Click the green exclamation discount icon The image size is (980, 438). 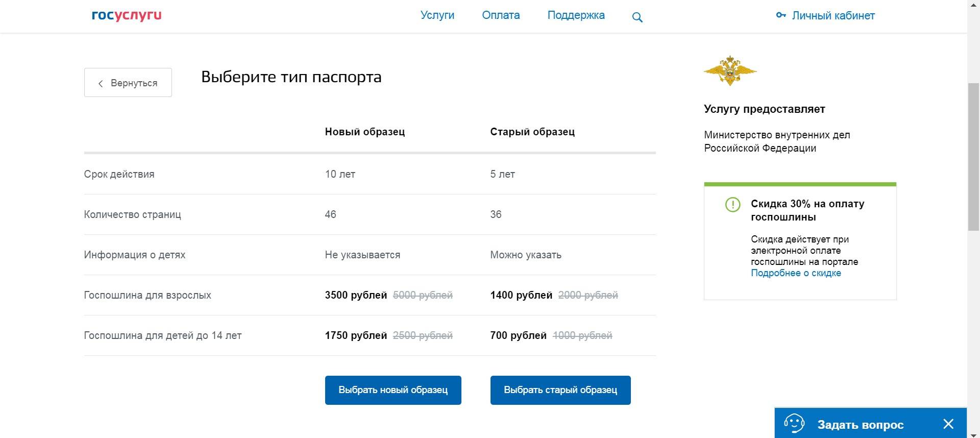(732, 205)
